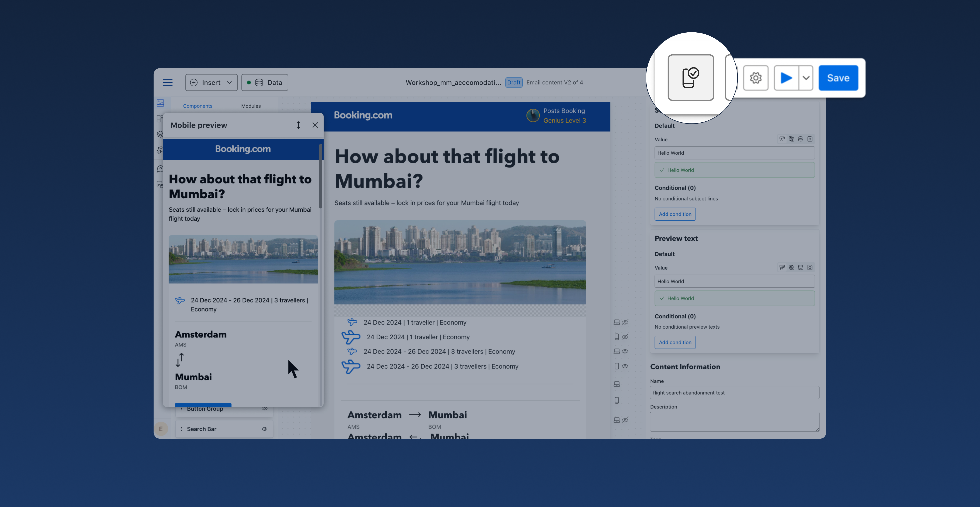Open the document help sidebar icon
This screenshot has height=507, width=980.
click(x=160, y=185)
